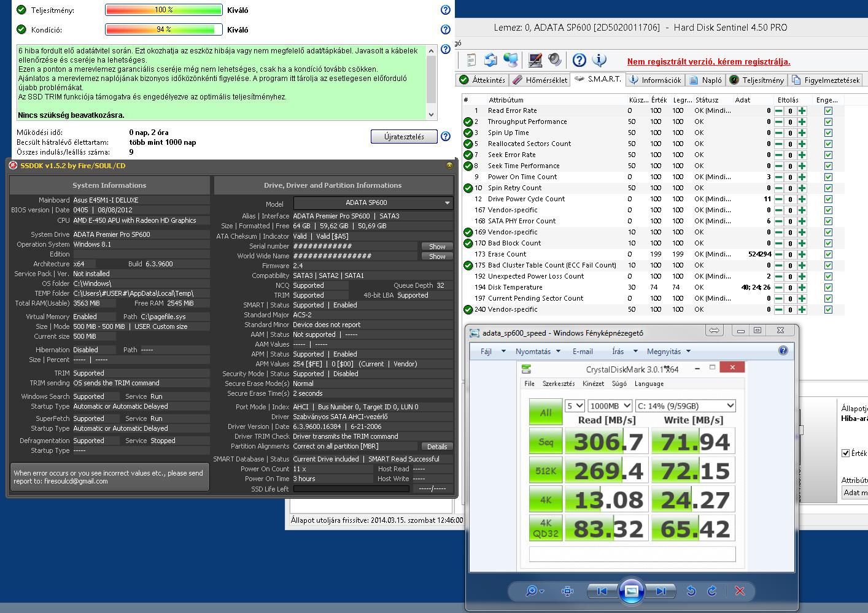Toggle the enable checkbox for Reallocated Sectors Count
Viewport: 868px width, 613px height.
click(x=828, y=144)
